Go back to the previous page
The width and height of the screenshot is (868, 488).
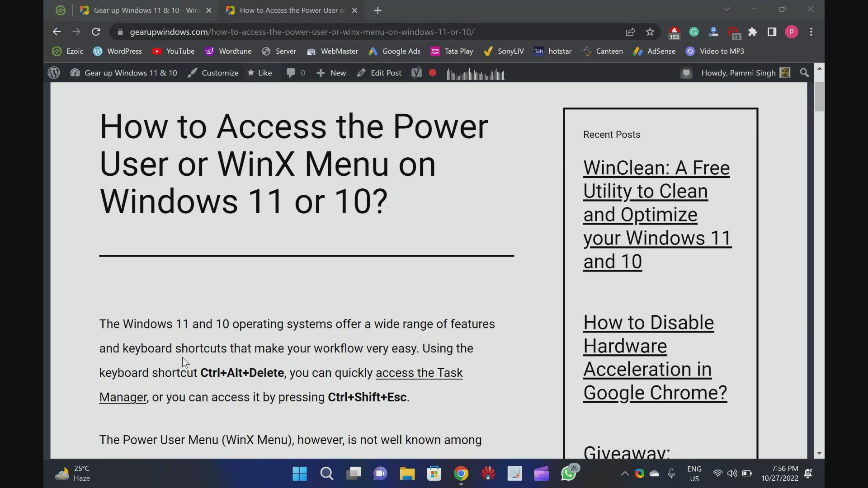57,32
